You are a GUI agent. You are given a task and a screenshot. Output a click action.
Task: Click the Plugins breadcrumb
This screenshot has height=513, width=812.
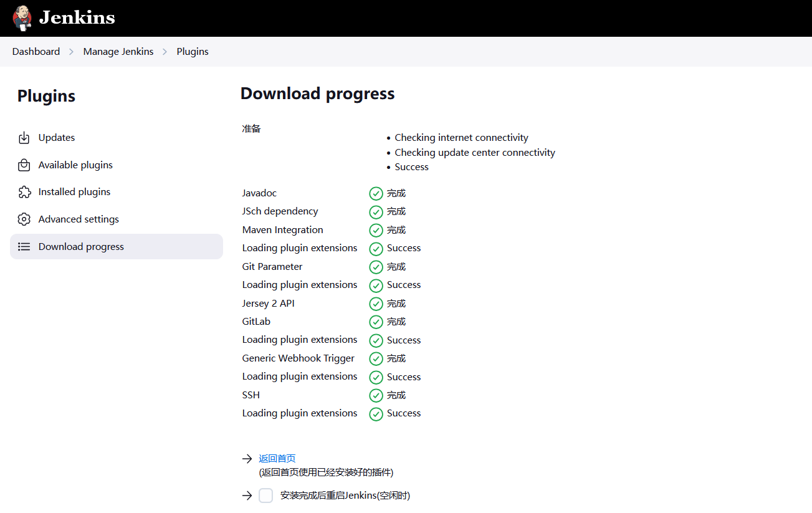(x=193, y=52)
